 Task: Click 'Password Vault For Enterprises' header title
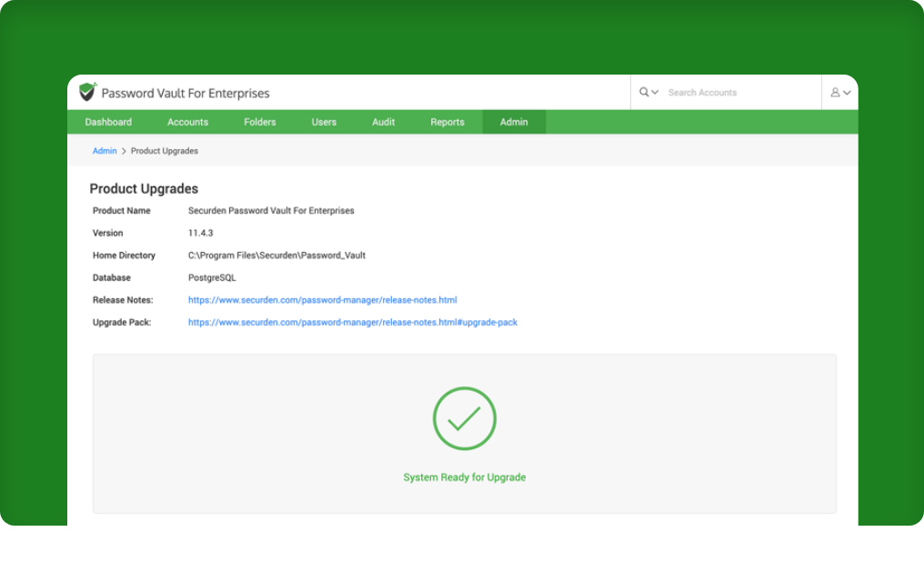coord(186,93)
